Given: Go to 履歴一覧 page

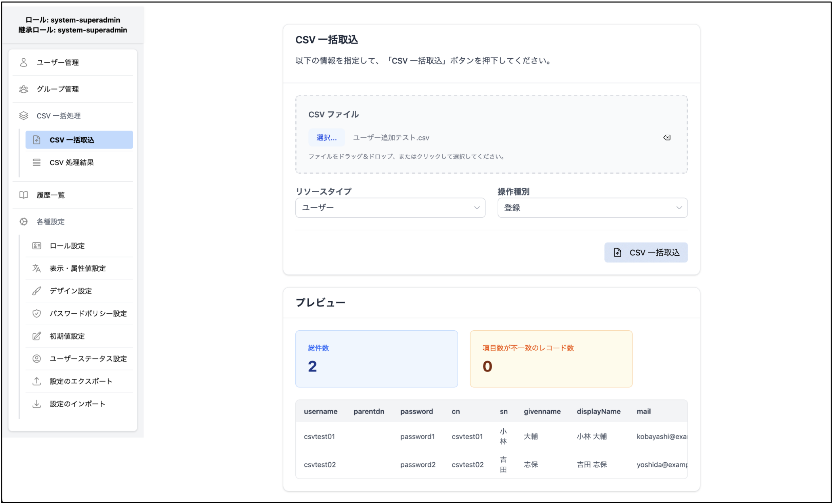Looking at the screenshot, I should tap(73, 195).
